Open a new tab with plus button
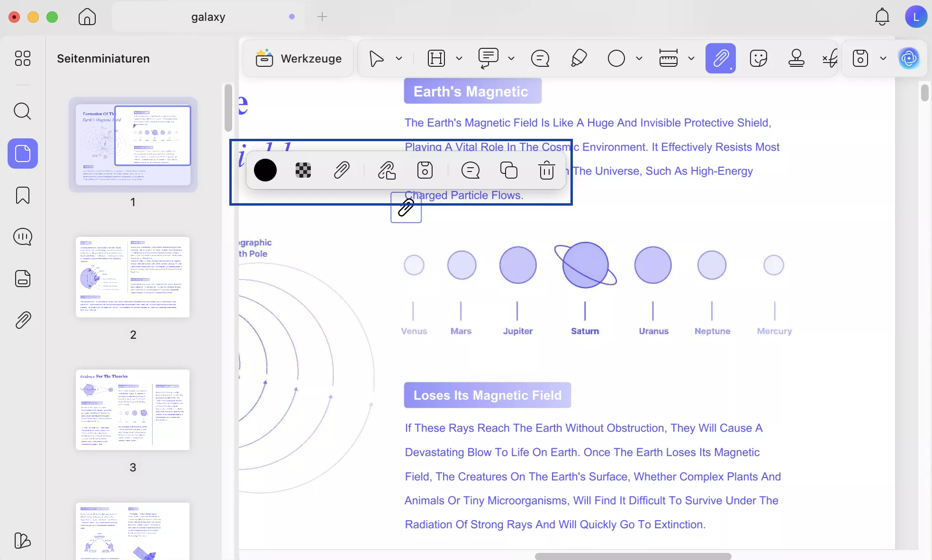932x560 pixels. [x=322, y=17]
